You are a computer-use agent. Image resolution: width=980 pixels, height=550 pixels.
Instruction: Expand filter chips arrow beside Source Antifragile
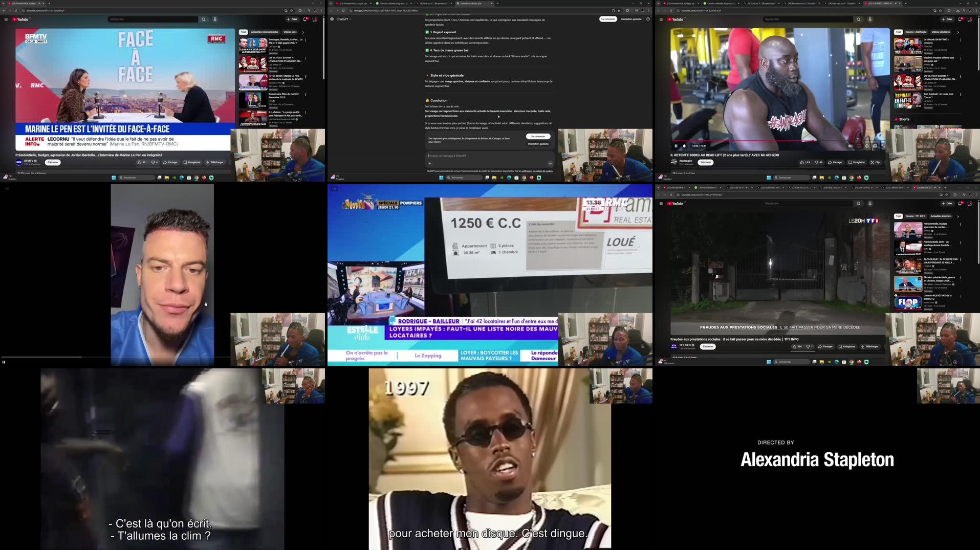coord(958,32)
